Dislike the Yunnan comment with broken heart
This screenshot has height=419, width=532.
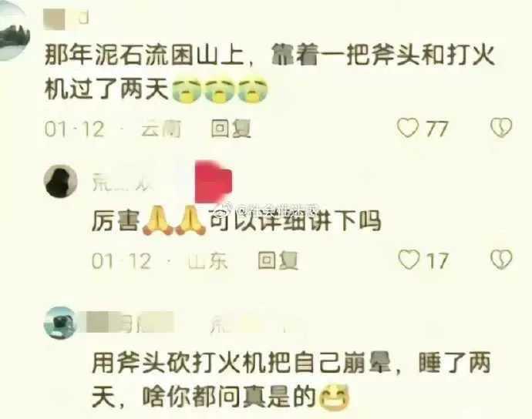point(501,127)
